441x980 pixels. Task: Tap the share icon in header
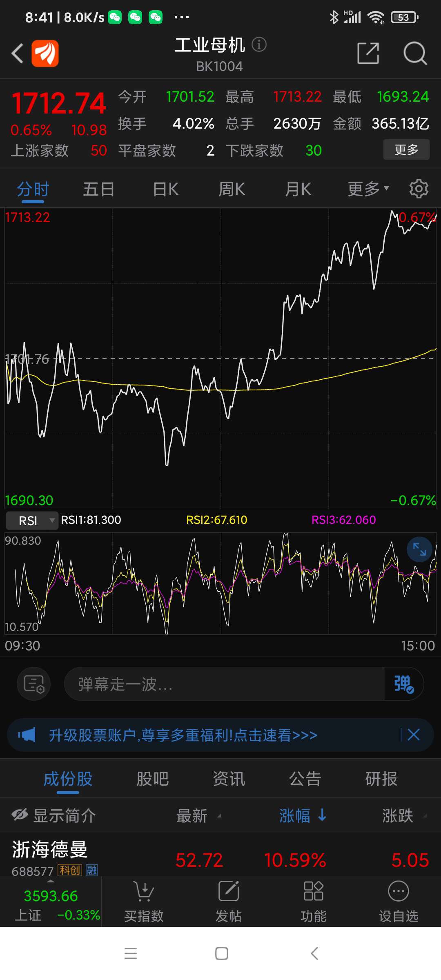368,53
